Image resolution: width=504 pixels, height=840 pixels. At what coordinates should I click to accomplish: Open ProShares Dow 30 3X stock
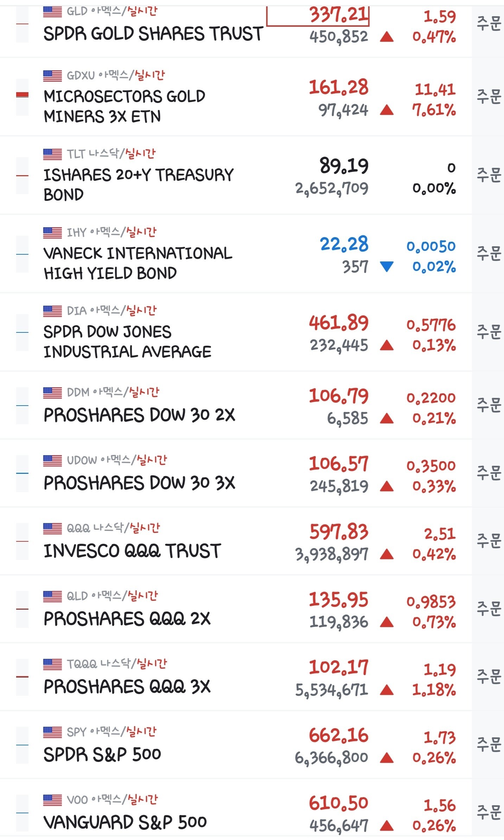236,473
